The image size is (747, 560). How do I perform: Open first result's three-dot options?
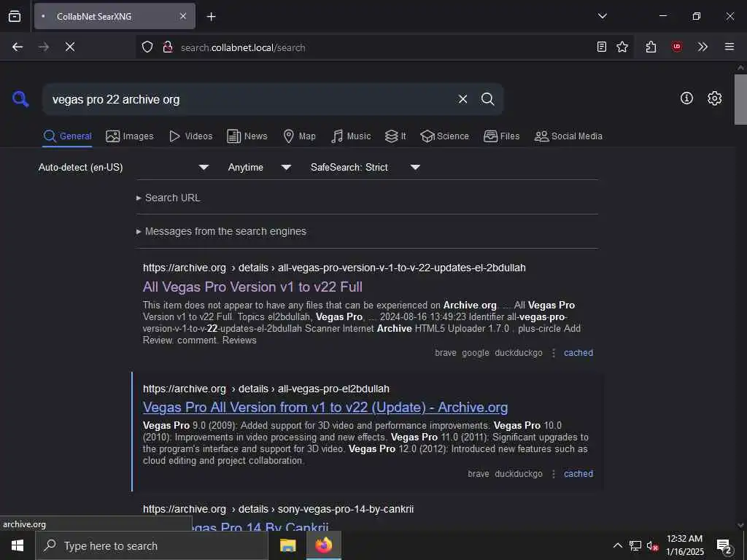tap(554, 353)
